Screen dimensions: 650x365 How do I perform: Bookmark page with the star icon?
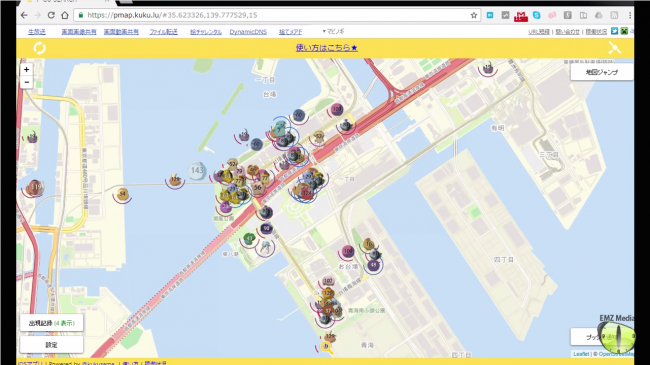(474, 15)
